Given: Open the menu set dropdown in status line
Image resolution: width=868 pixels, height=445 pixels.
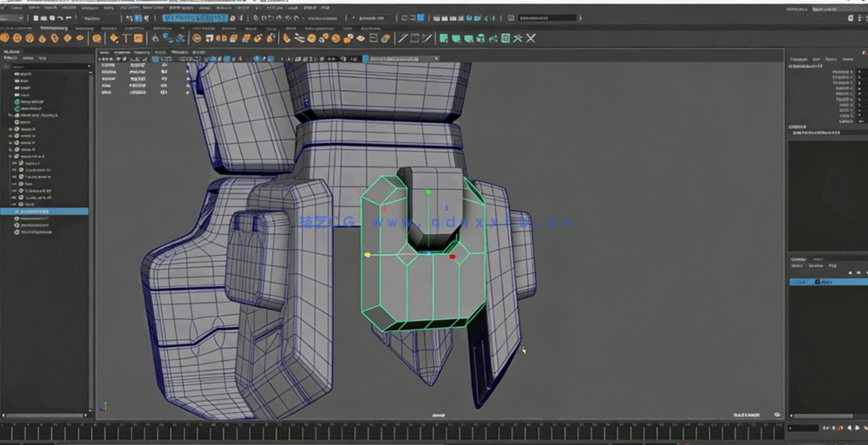Looking at the screenshot, I should (26, 17).
